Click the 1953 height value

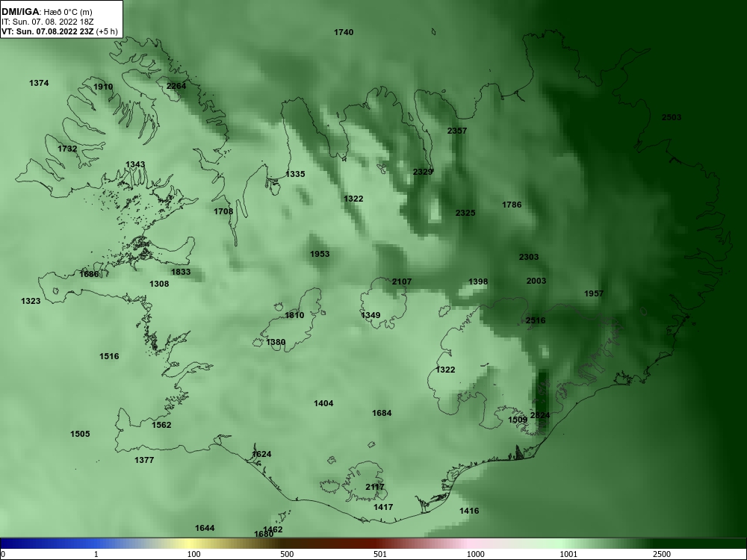tap(320, 254)
